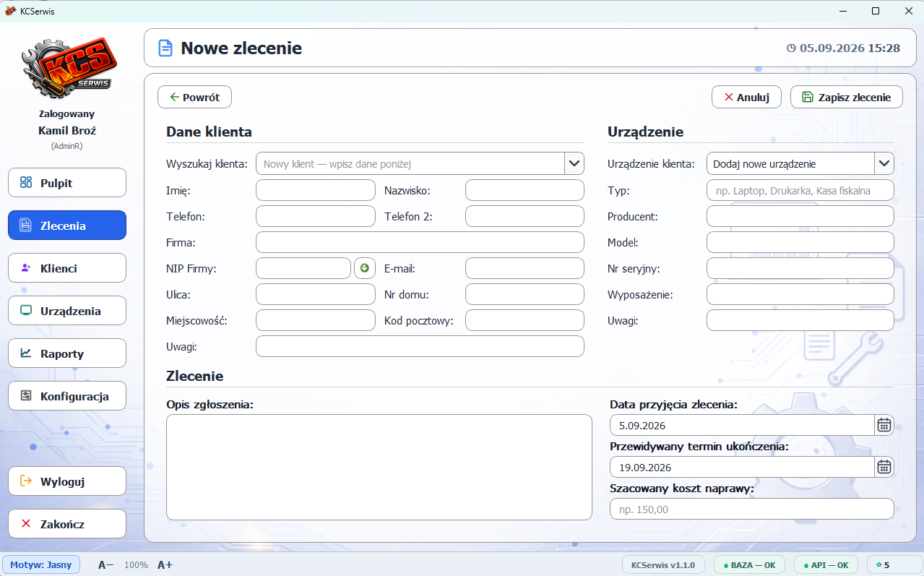Focus the Szacowany koszt naprawy field
924x576 pixels.
(752, 509)
